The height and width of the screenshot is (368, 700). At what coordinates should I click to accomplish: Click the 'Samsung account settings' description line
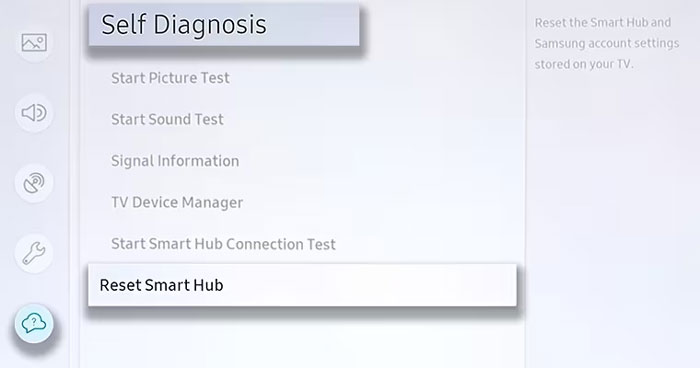pyautogui.click(x=607, y=43)
